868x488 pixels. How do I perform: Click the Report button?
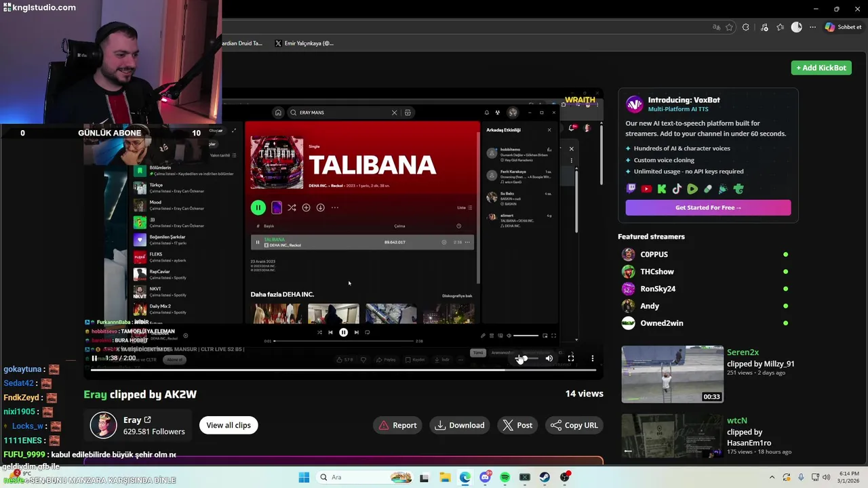398,425
